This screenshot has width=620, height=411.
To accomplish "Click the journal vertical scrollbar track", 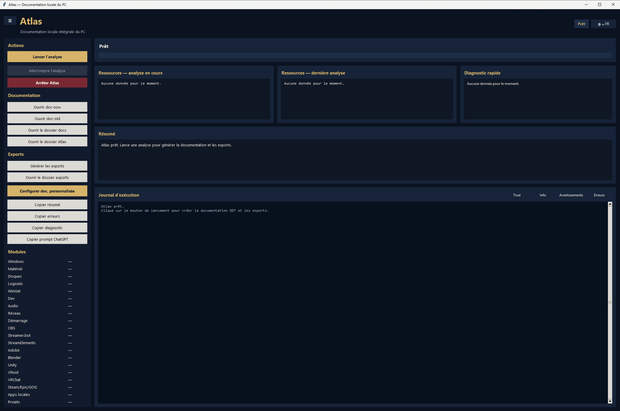I will coord(610,303).
